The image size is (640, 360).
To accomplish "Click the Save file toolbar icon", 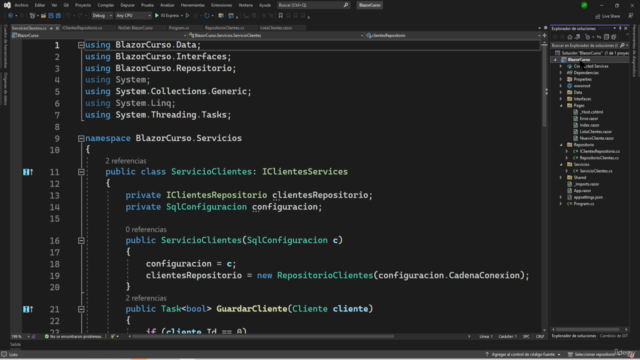I will pyautogui.click(x=51, y=16).
